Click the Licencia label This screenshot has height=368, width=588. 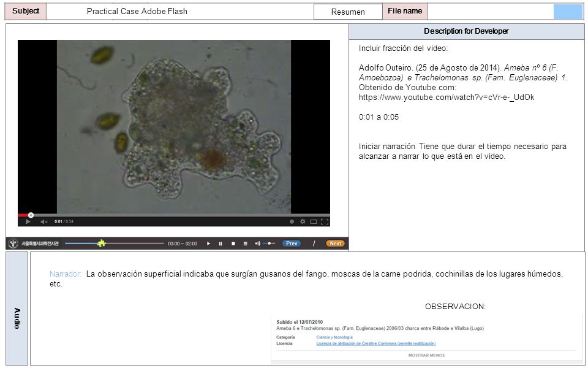(x=284, y=343)
